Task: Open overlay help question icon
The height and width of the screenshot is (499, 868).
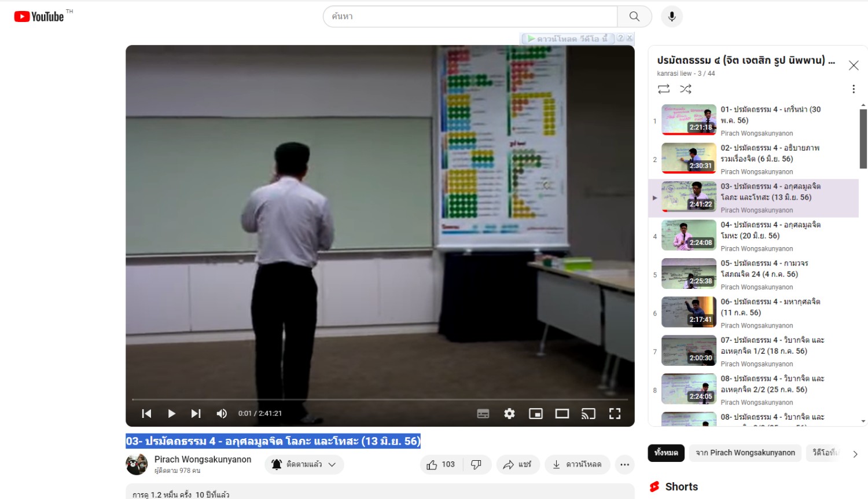Action: [x=620, y=38]
